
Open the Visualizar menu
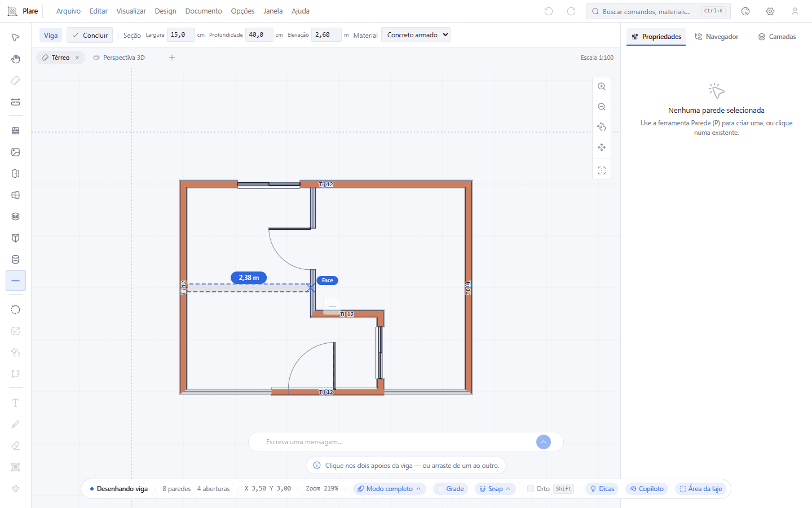tap(131, 11)
